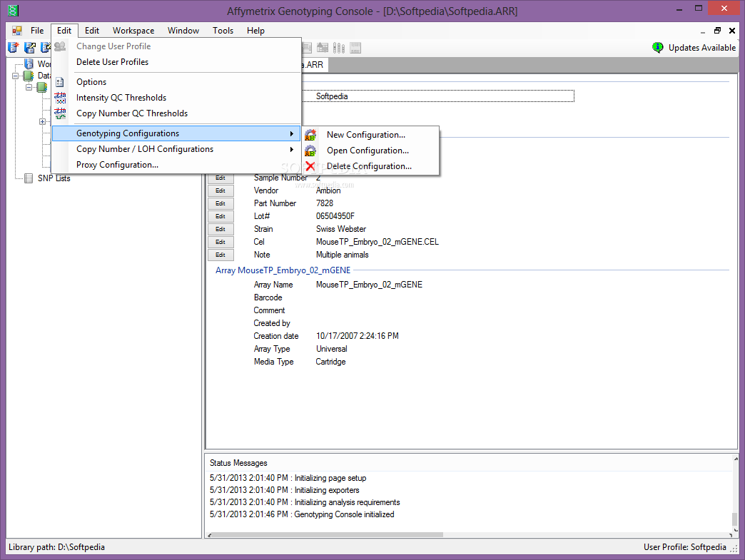Click the green Updates Available icon
This screenshot has height=560, width=745.
coord(657,48)
